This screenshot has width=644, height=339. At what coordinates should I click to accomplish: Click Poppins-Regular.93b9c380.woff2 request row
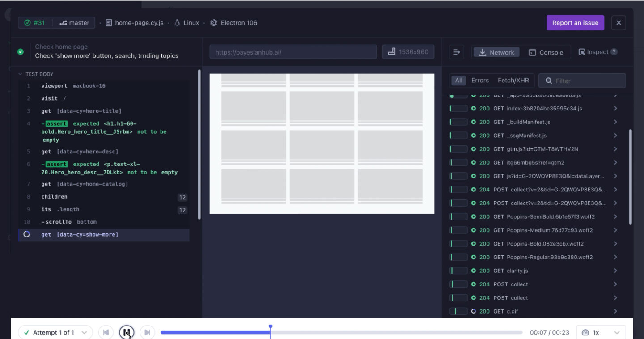(535, 257)
